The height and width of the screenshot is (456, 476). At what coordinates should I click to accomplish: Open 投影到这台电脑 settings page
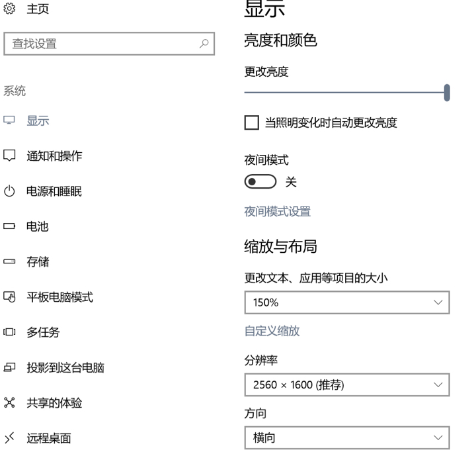tap(65, 368)
